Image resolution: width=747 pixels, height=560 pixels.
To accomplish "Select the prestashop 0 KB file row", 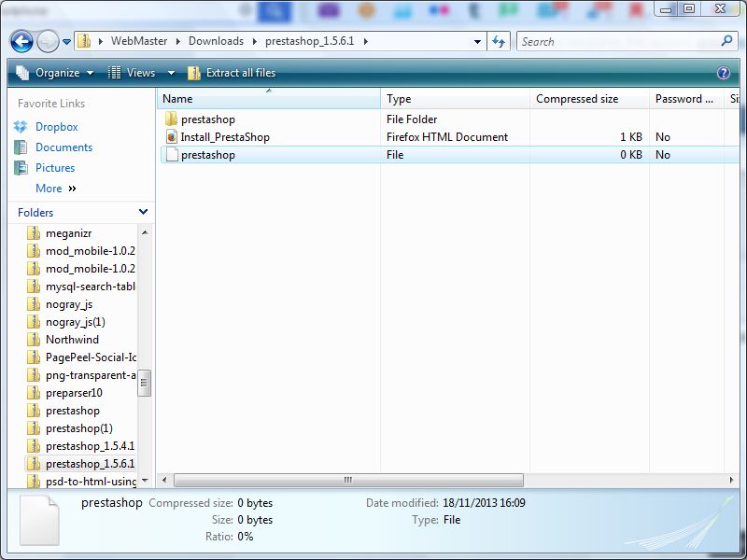I will click(450, 155).
